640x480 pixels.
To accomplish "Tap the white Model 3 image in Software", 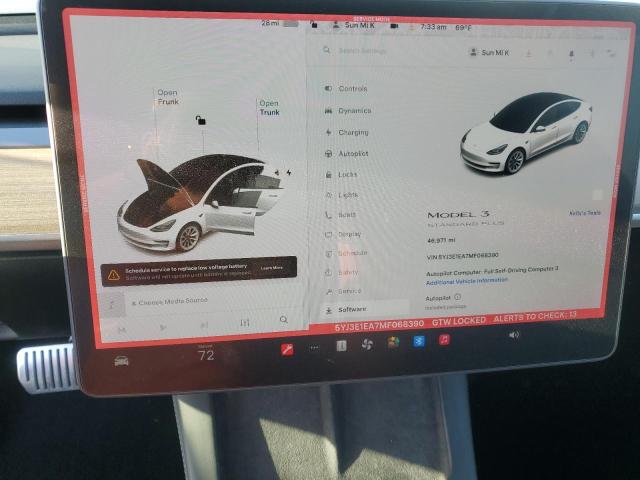I will (527, 133).
